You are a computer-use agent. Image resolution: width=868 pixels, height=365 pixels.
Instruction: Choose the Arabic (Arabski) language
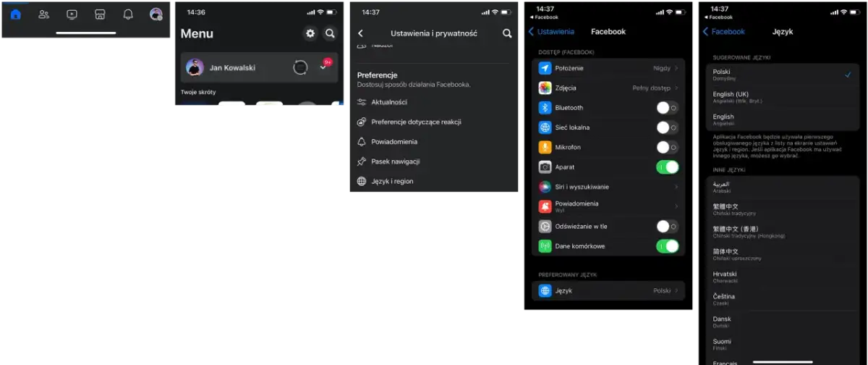pyautogui.click(x=782, y=187)
